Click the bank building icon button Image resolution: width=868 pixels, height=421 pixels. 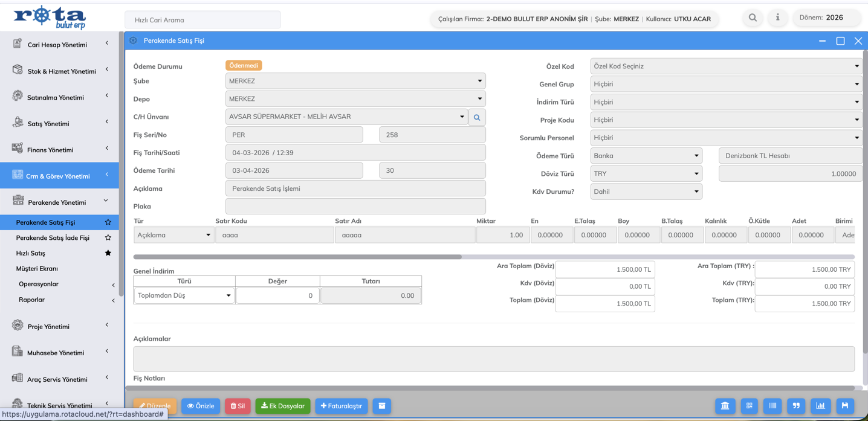point(725,406)
